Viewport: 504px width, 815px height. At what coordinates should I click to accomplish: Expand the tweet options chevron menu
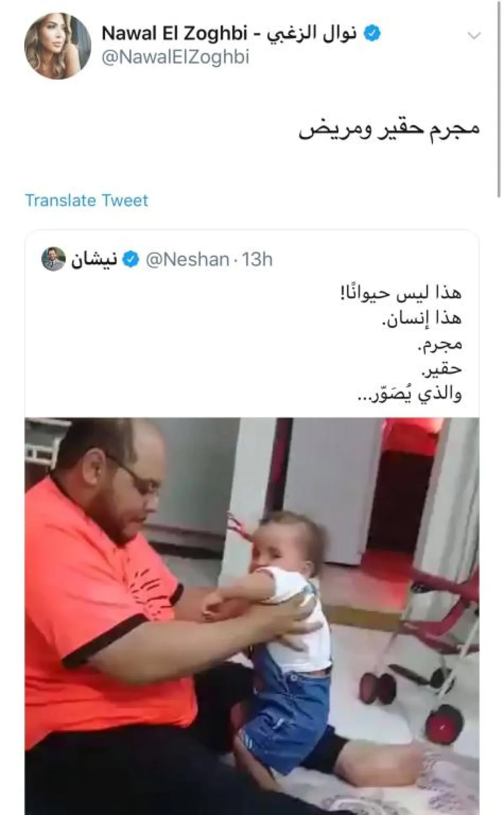coord(474,36)
